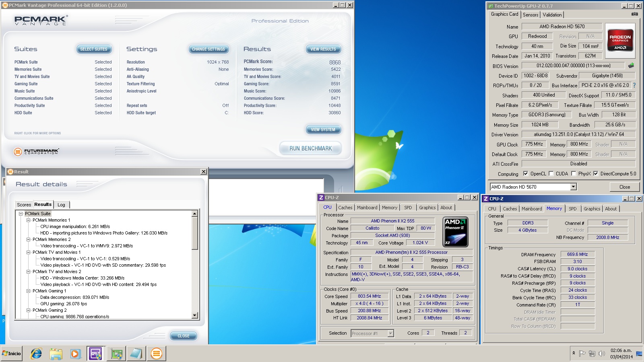Uncheck the DirectCompute 5.0 checkbox
Viewport: 644px width, 362px height.
[x=596, y=174]
